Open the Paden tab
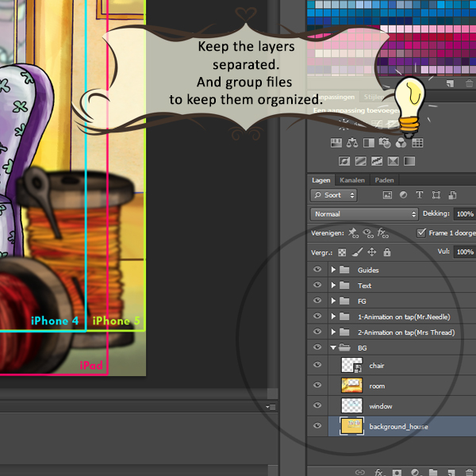This screenshot has width=476, height=476. pyautogui.click(x=384, y=180)
